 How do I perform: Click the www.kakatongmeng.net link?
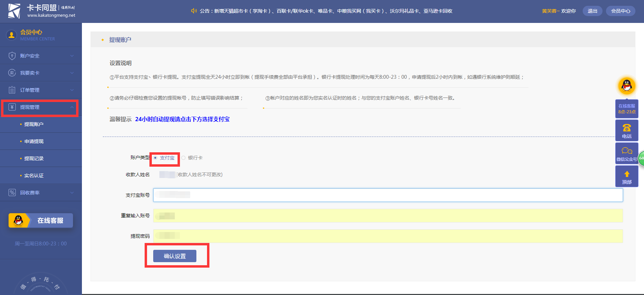point(51,15)
